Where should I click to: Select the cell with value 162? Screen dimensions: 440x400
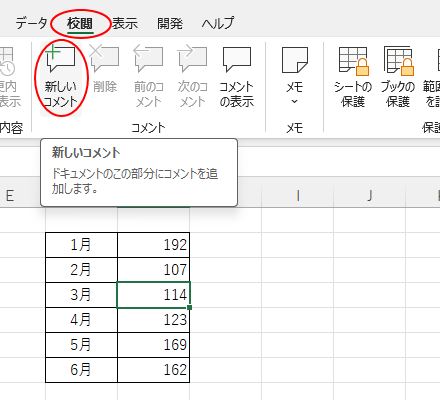(154, 370)
